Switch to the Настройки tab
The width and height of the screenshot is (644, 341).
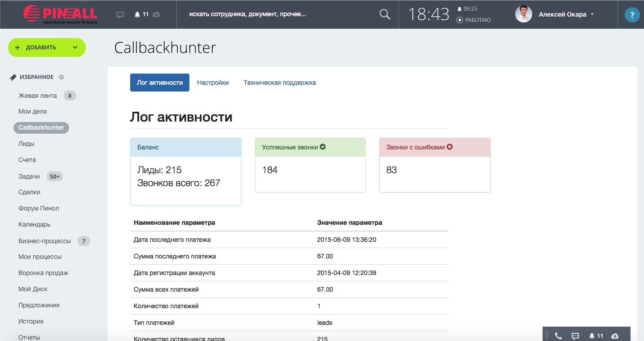coord(213,83)
